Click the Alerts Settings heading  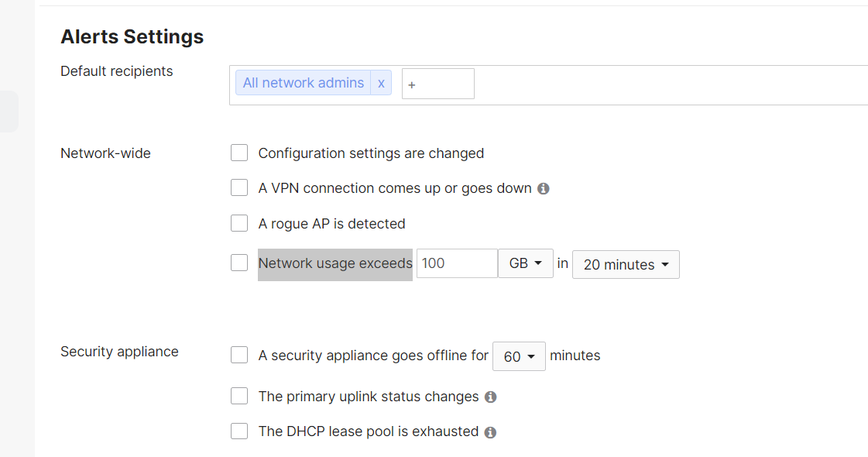pyautogui.click(x=132, y=36)
